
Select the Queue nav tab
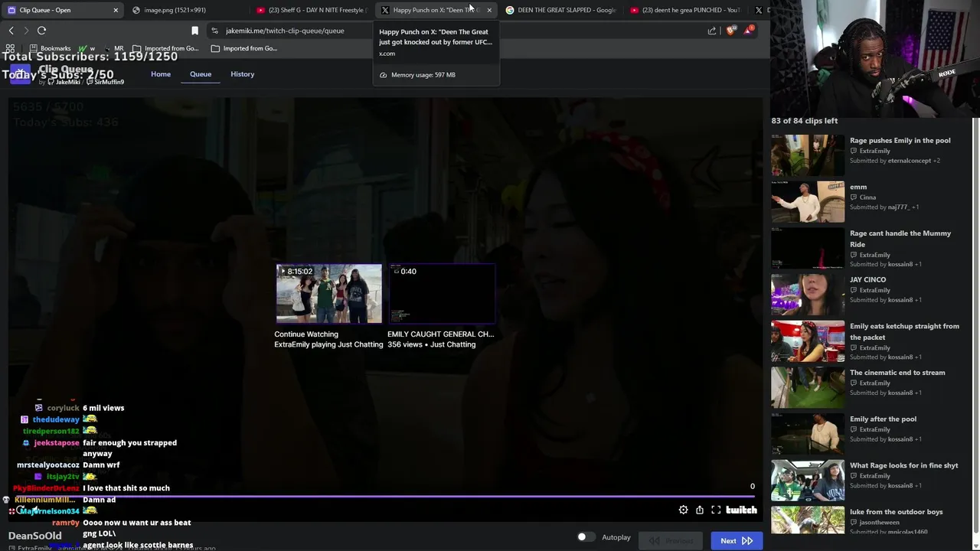click(x=201, y=74)
